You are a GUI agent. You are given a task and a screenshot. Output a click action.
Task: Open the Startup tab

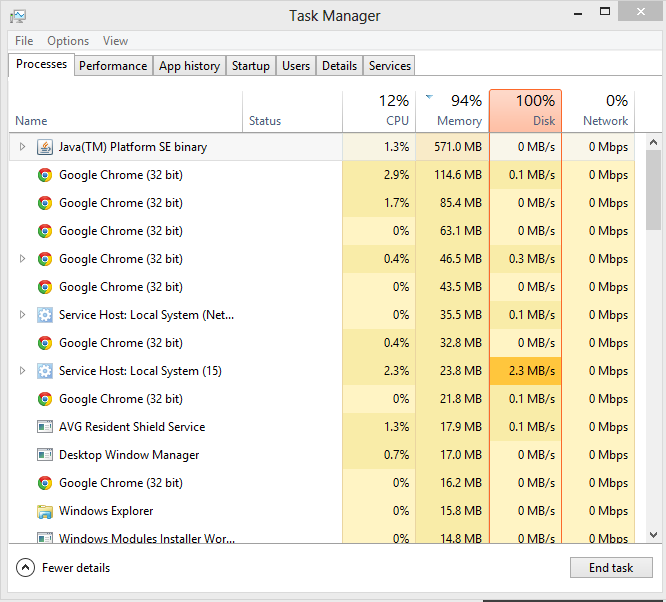pyautogui.click(x=251, y=66)
